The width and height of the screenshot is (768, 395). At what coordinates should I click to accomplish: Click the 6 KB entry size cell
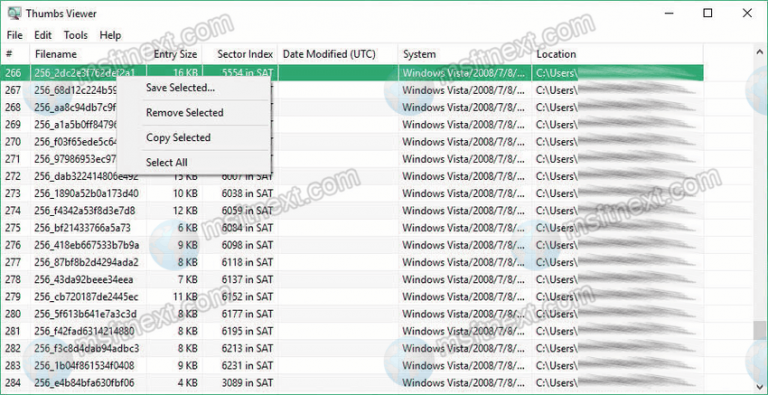[x=188, y=228]
